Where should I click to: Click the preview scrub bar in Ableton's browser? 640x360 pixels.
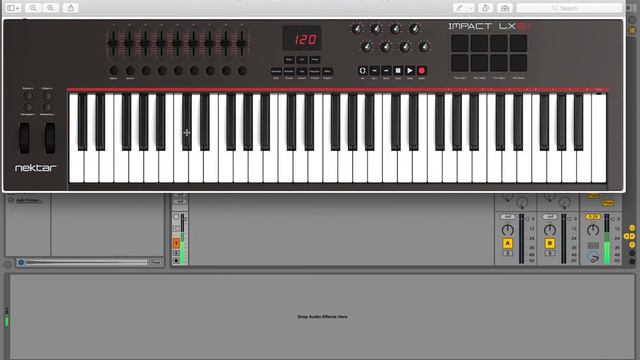coord(87,262)
